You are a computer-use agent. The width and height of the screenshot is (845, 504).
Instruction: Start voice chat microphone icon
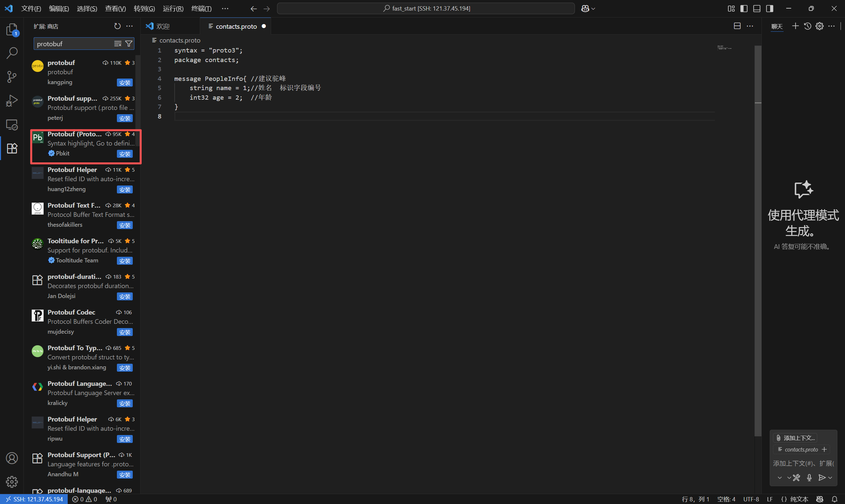(x=809, y=478)
